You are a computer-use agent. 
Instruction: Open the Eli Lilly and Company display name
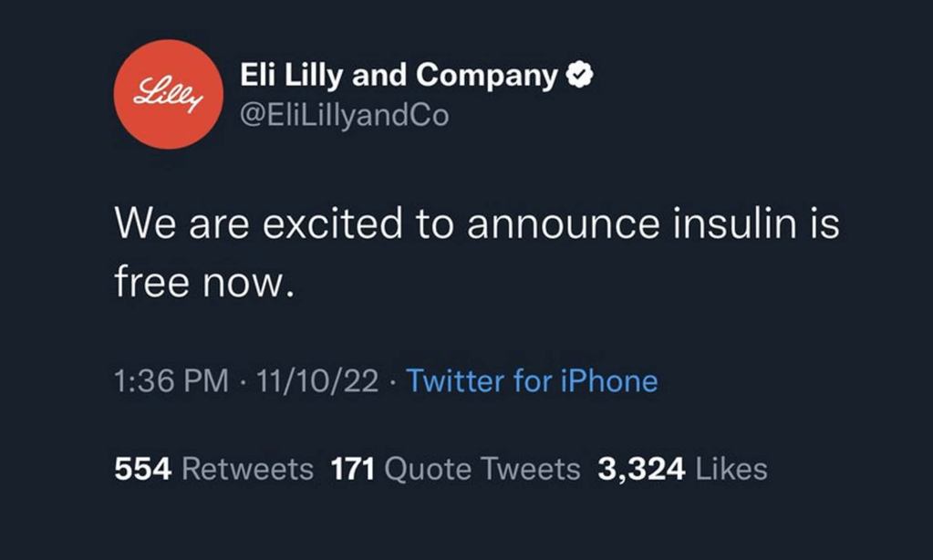pos(399,77)
